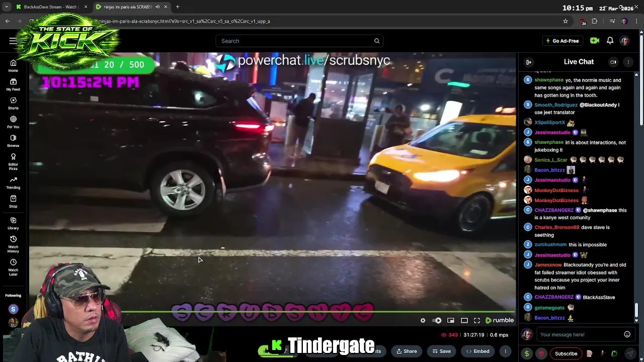This screenshot has width=644, height=362.
Task: Open Charles_Bronson88 username in chat
Action: [x=556, y=227]
